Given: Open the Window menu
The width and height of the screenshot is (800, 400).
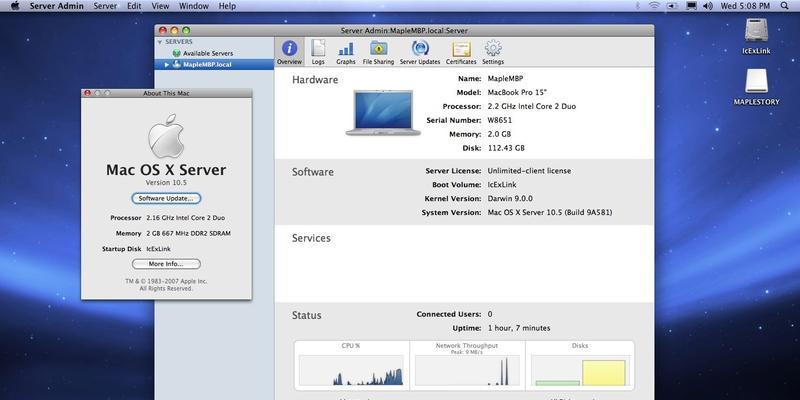Looking at the screenshot, I should pyautogui.click(x=194, y=6).
